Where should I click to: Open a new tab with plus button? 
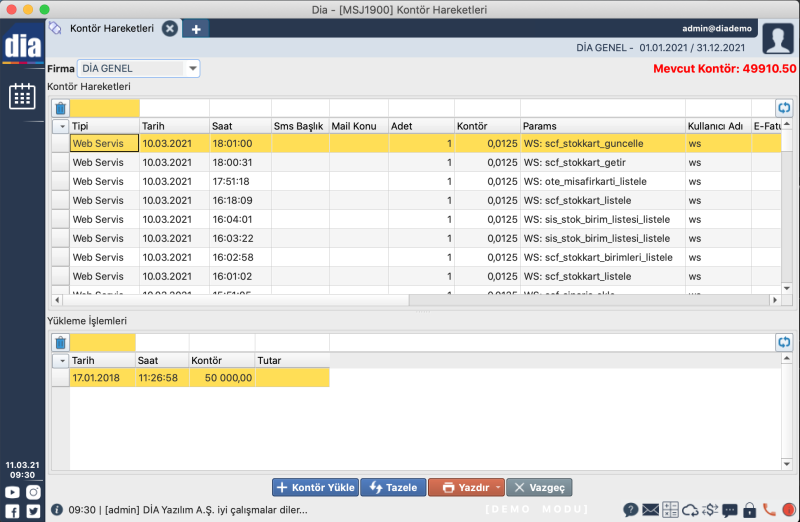pyautogui.click(x=196, y=29)
